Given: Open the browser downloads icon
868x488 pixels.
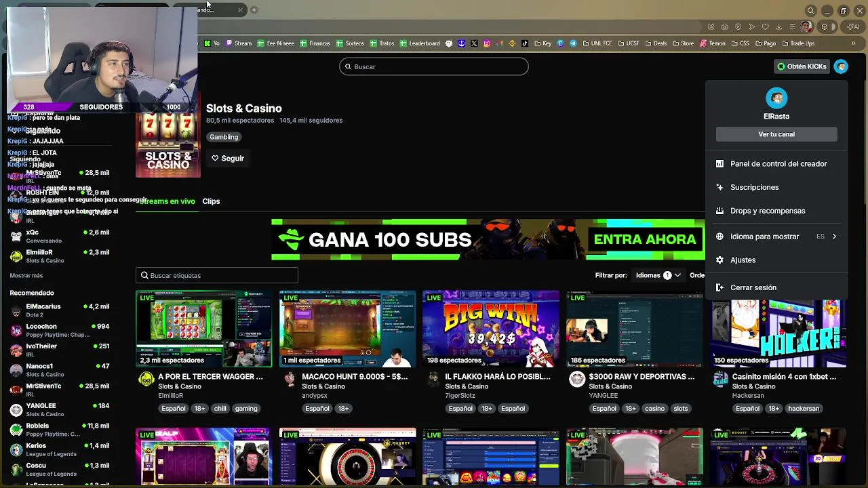Looking at the screenshot, I should [x=778, y=27].
